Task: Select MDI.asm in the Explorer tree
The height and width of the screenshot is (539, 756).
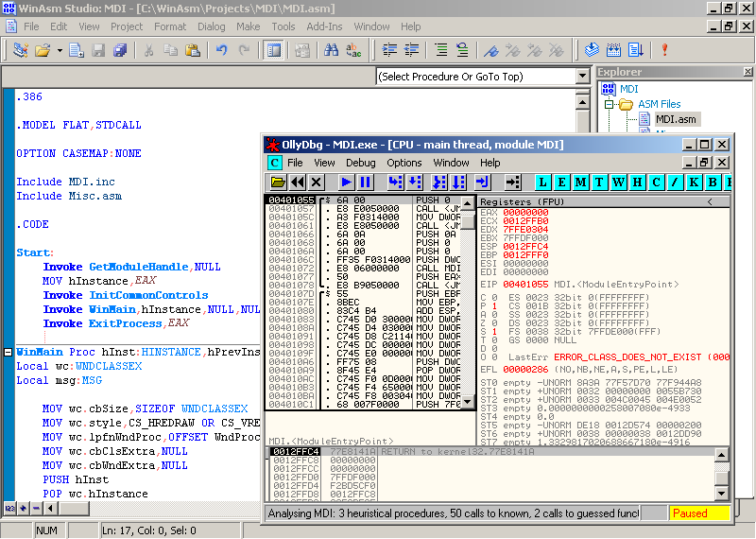Action: coord(675,119)
